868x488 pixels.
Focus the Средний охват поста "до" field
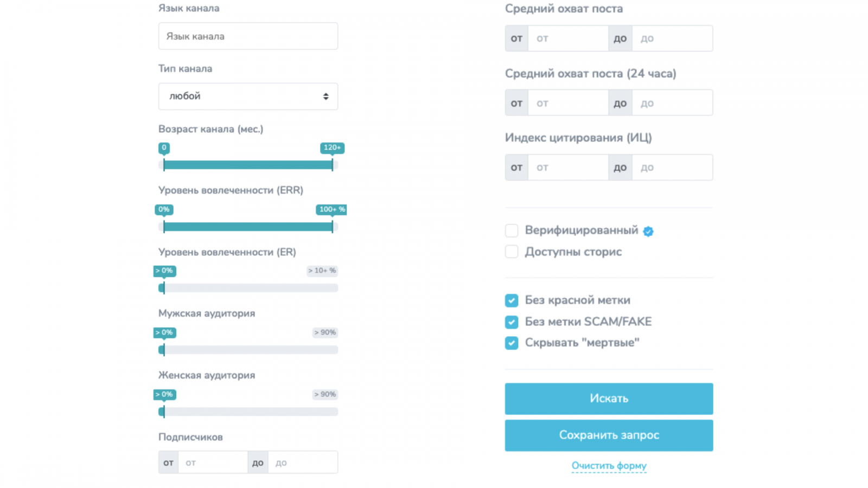tap(672, 38)
